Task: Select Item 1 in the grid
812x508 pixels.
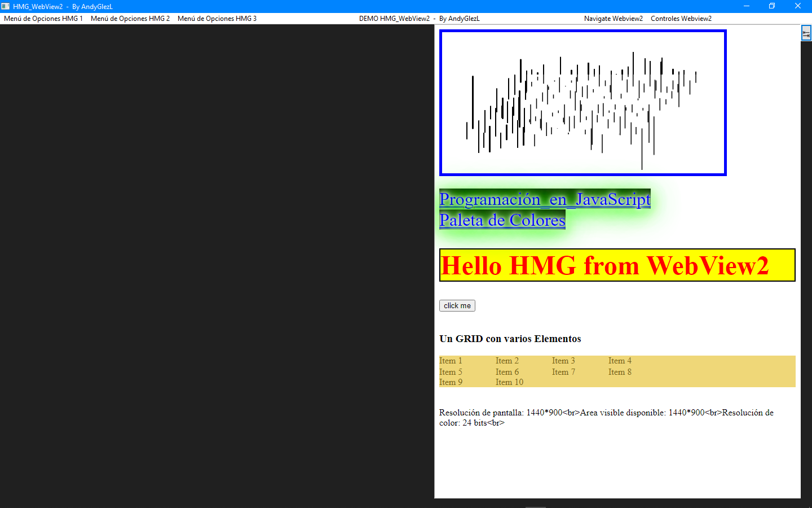Action: tap(451, 361)
